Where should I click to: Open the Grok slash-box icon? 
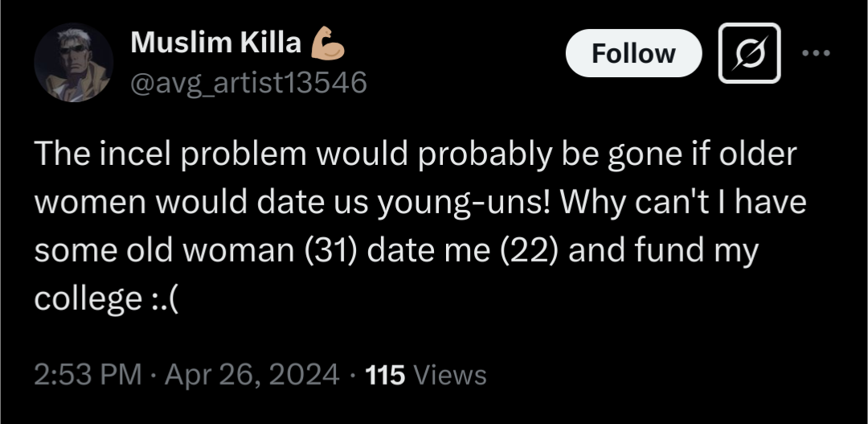point(749,53)
